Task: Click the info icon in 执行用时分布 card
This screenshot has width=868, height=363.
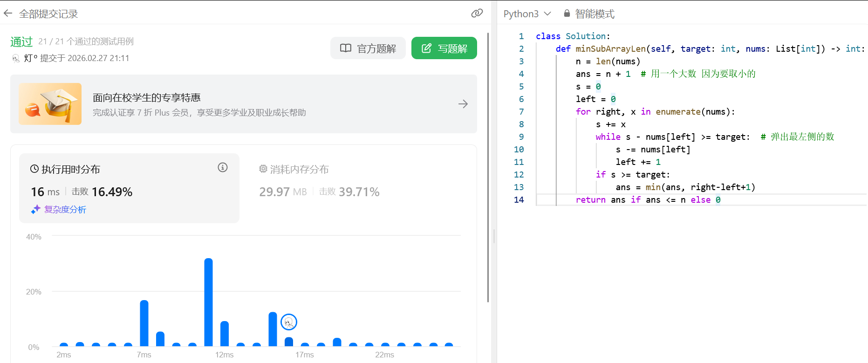Action: (223, 167)
